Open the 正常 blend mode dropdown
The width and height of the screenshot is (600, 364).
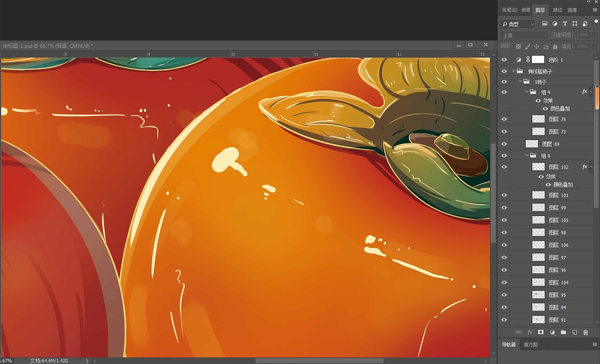tap(524, 35)
